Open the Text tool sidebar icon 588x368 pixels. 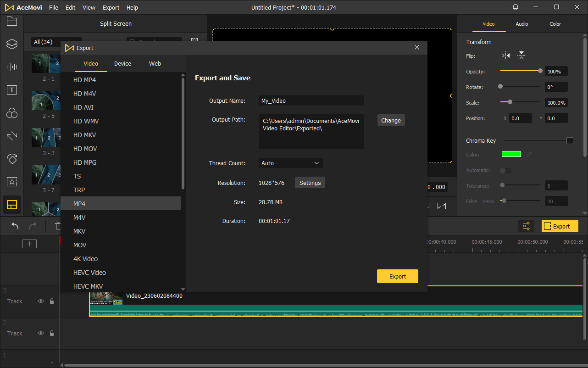pos(12,90)
